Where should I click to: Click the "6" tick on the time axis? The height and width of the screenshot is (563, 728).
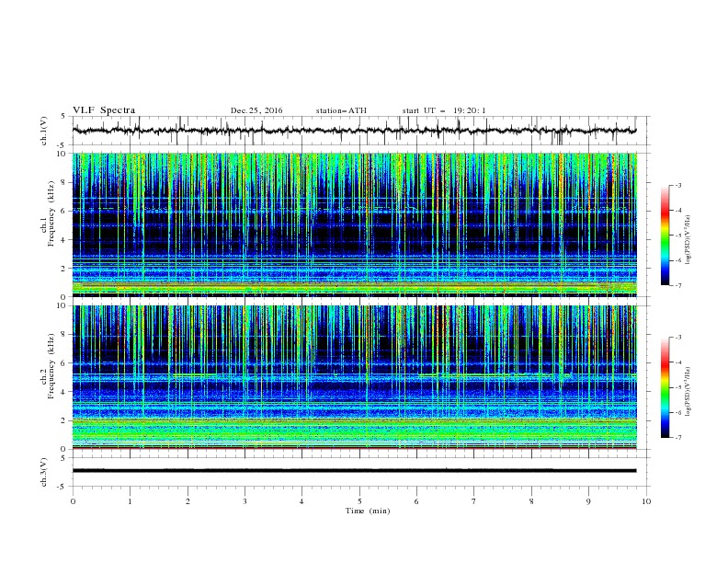coord(416,501)
